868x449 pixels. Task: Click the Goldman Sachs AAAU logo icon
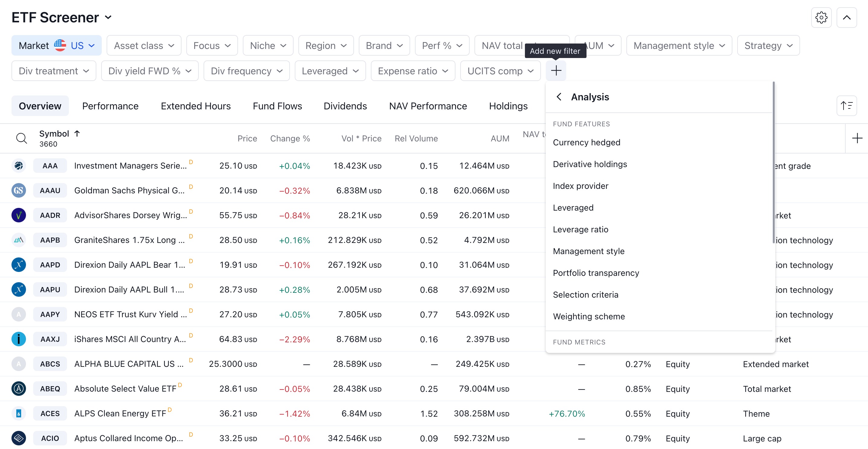tap(18, 190)
